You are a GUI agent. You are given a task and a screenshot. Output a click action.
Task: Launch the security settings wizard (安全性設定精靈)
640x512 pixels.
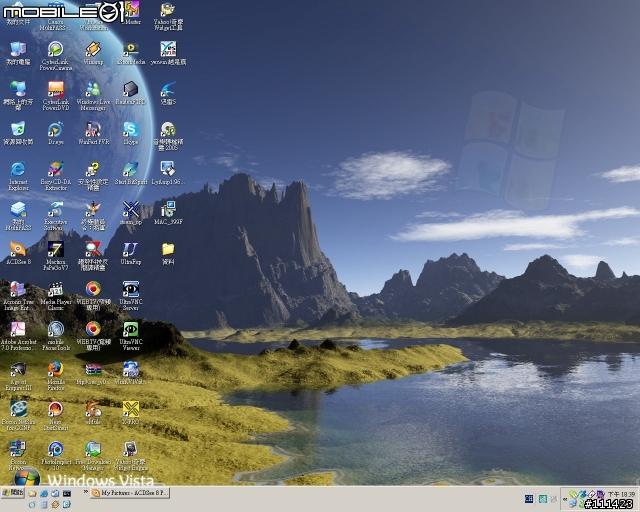coord(93,176)
